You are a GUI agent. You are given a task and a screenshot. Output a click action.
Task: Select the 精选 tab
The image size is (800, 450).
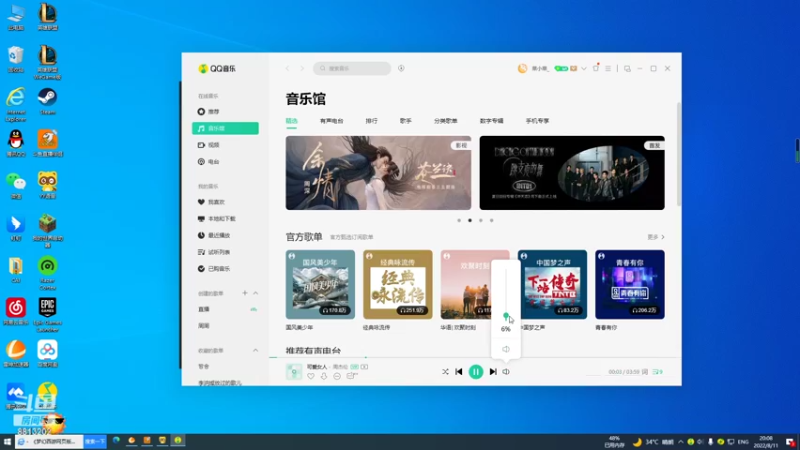tap(291, 121)
